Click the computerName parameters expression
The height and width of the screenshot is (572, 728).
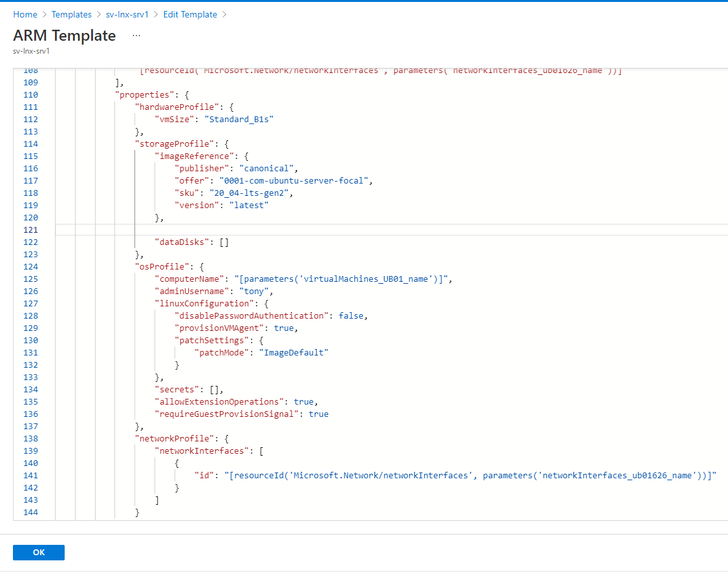click(342, 279)
